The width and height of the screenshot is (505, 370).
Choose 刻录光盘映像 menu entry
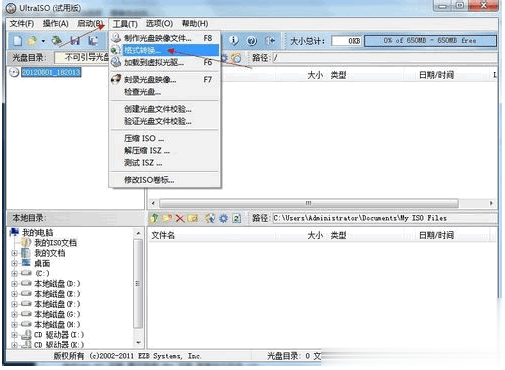point(165,80)
